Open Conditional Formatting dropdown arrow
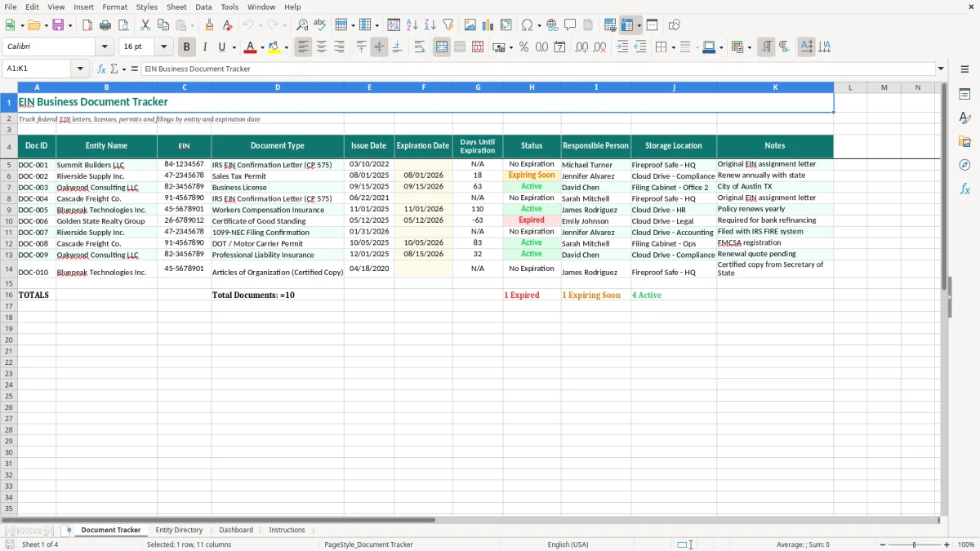This screenshot has height=551, width=980. pos(749,47)
